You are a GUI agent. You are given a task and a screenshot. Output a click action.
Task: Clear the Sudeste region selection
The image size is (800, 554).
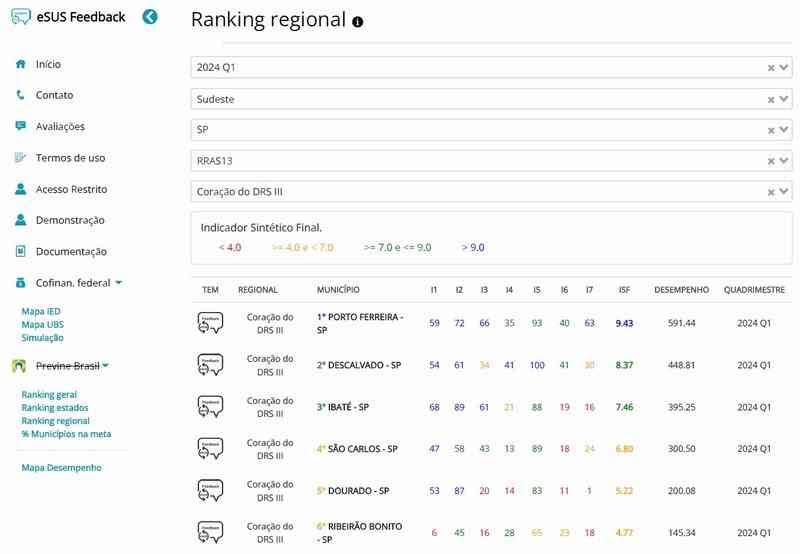click(x=771, y=99)
